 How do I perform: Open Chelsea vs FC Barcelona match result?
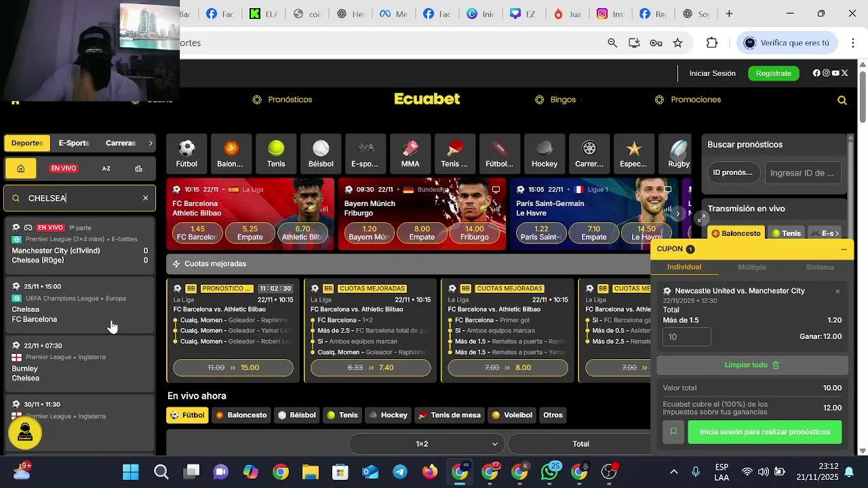click(x=80, y=304)
